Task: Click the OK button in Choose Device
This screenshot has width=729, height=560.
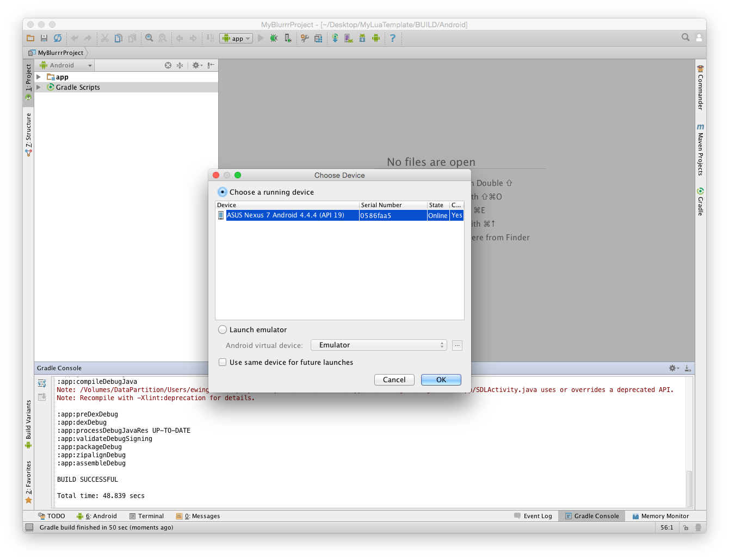Action: [441, 379]
